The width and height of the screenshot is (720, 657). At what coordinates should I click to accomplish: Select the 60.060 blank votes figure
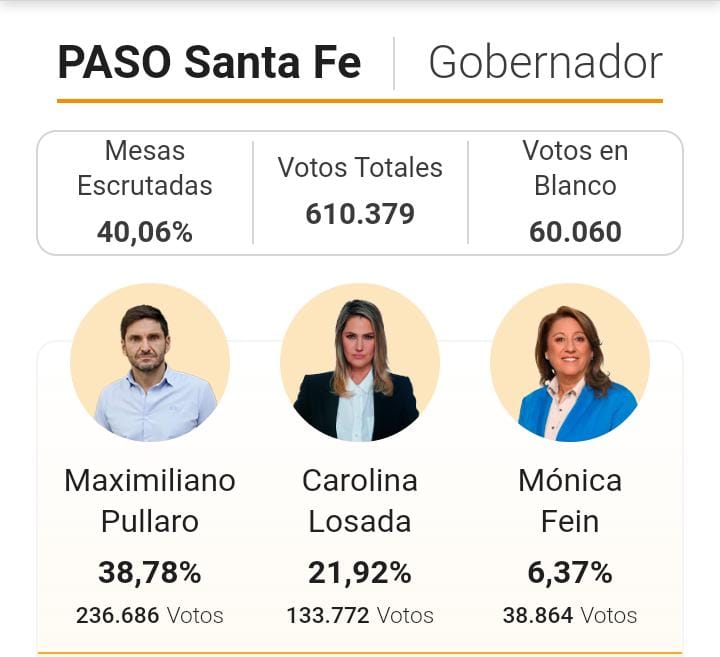pyautogui.click(x=575, y=232)
